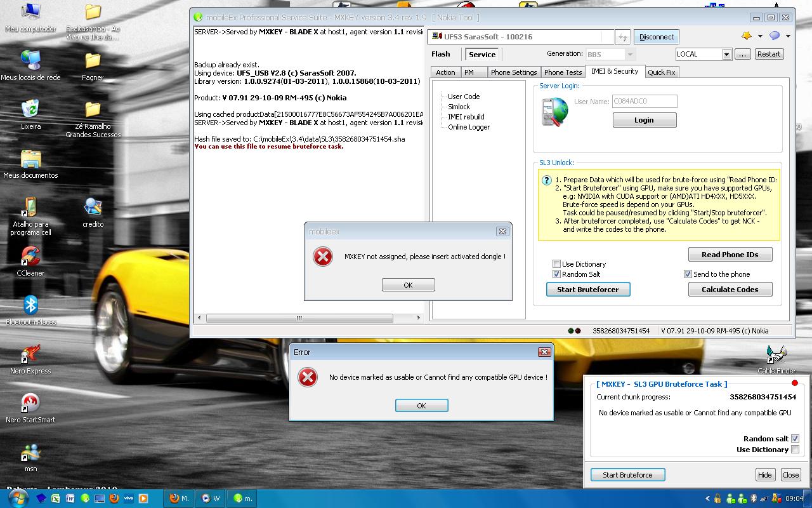The height and width of the screenshot is (508, 812).
Task: Click the Windows Start orb
Action: [x=17, y=497]
